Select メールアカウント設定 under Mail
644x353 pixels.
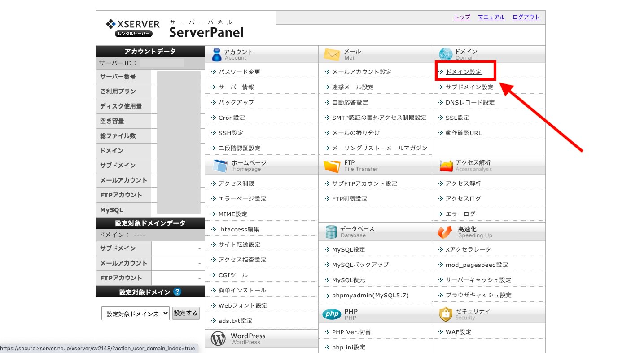(361, 72)
